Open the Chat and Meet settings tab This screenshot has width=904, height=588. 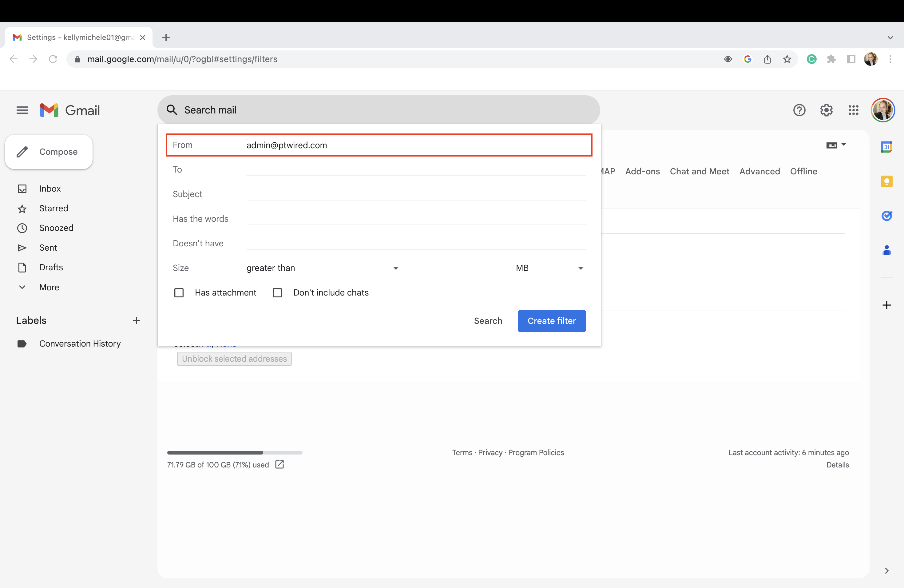pyautogui.click(x=699, y=171)
